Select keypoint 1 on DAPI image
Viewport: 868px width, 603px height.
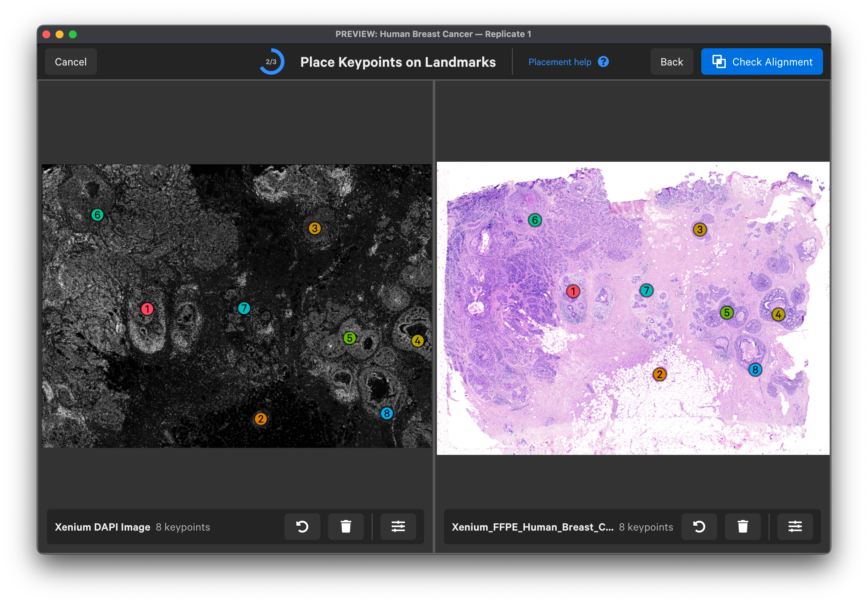(147, 309)
